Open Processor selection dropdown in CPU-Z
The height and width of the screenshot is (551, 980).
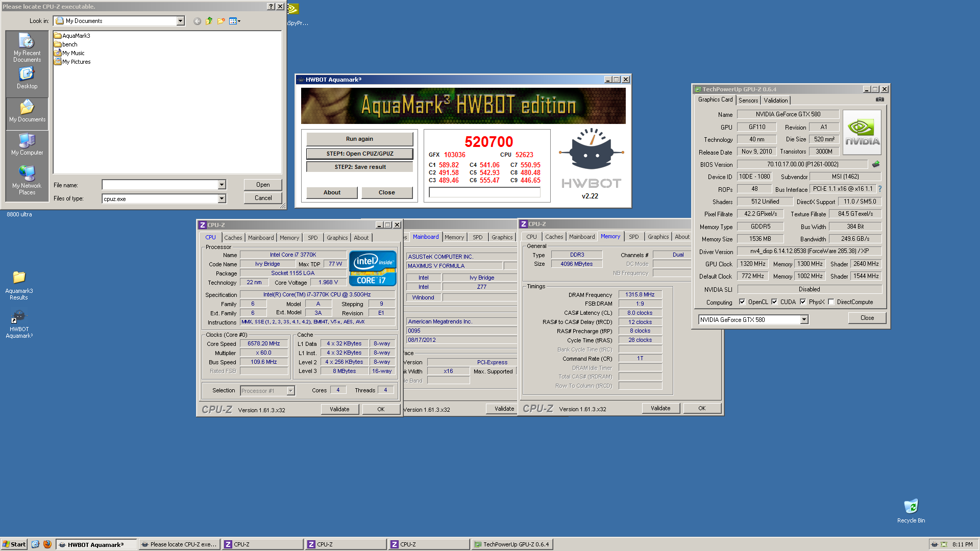tap(290, 391)
